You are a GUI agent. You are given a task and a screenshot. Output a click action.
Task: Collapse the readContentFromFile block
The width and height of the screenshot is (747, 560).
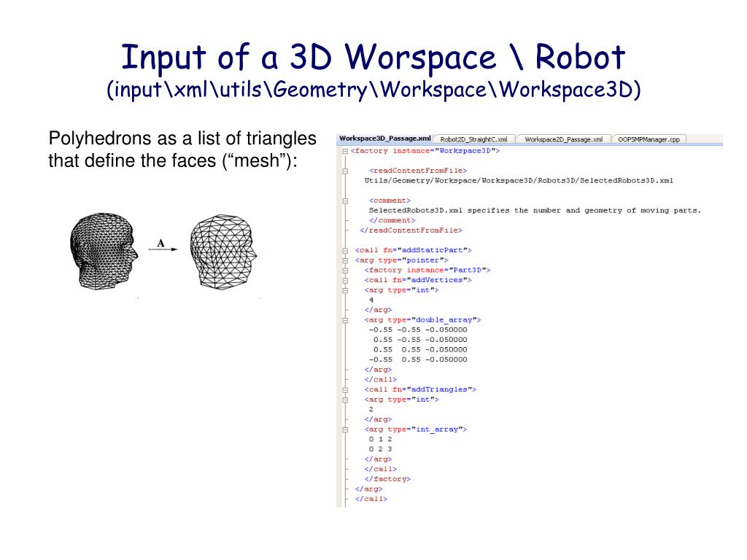pos(345,171)
